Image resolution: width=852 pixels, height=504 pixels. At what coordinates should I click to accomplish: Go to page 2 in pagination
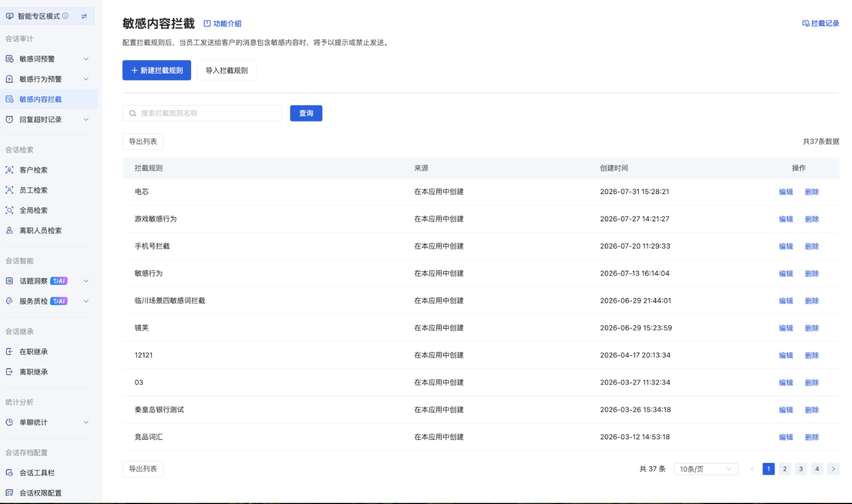point(785,469)
